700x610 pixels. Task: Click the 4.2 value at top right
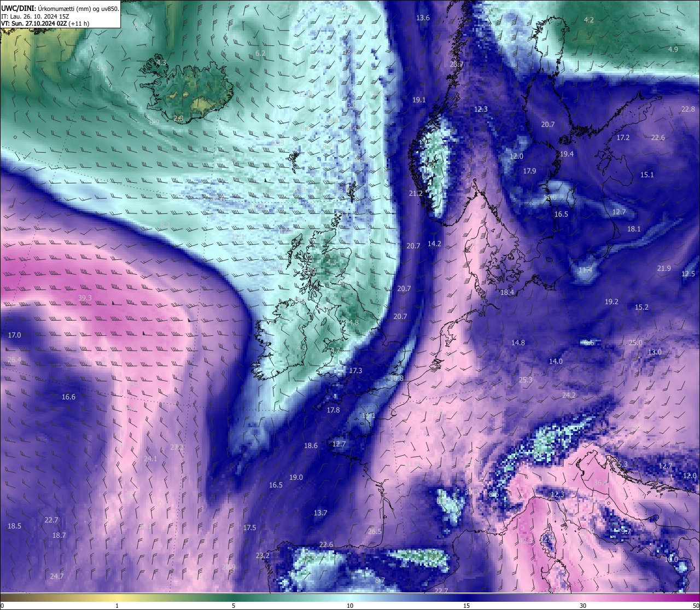589,20
